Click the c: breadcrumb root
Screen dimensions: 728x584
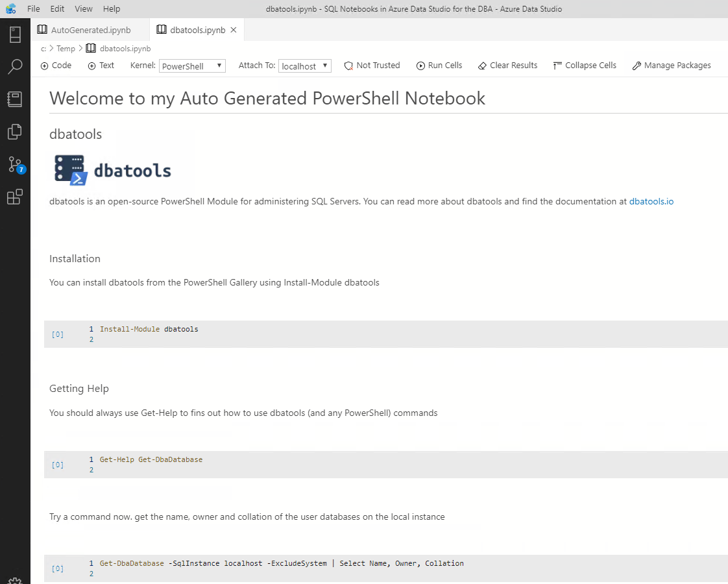point(43,49)
